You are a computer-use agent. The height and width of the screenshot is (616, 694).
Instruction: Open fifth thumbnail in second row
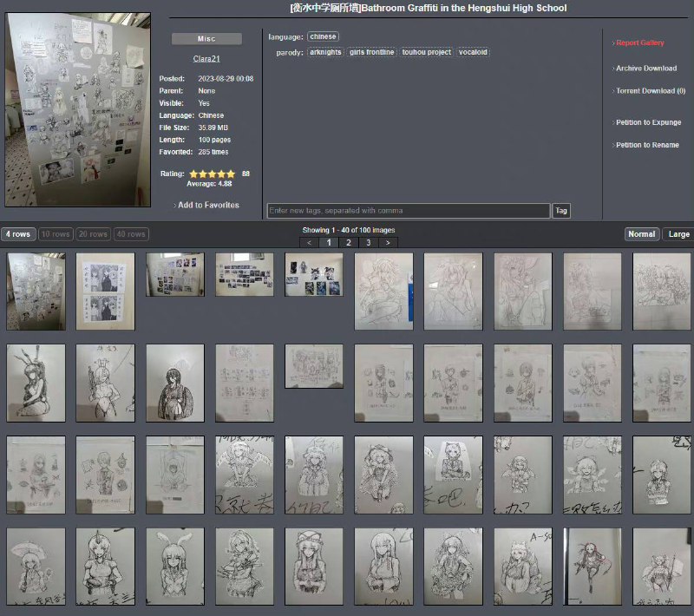pos(314,366)
